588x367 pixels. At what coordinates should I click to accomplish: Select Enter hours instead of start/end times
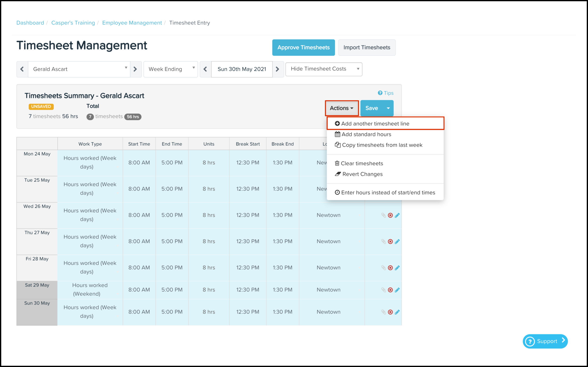[x=388, y=193]
